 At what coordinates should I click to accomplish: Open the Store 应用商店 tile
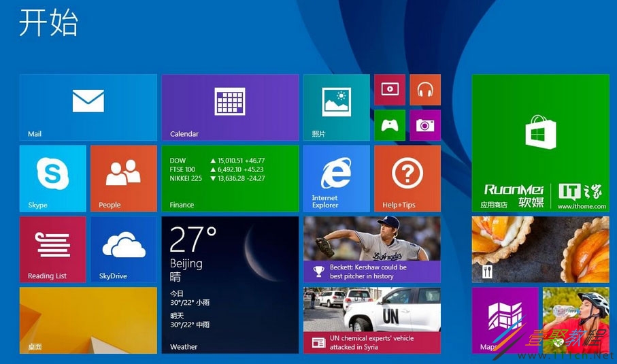pyautogui.click(x=540, y=143)
